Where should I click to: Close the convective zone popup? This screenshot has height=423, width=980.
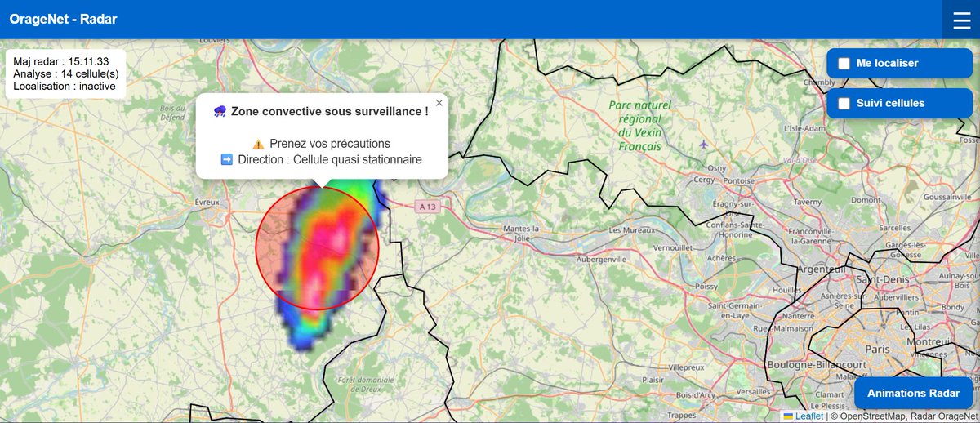point(439,103)
